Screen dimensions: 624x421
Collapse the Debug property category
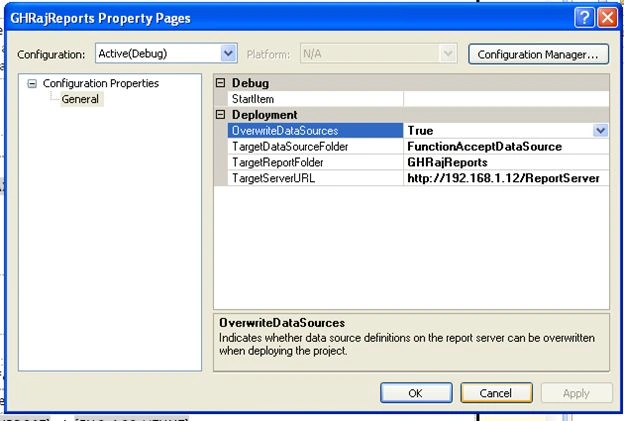point(220,83)
